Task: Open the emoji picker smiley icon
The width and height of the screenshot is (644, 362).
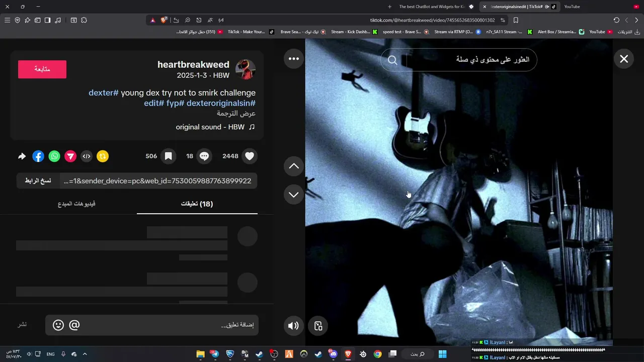Action: click(58, 325)
